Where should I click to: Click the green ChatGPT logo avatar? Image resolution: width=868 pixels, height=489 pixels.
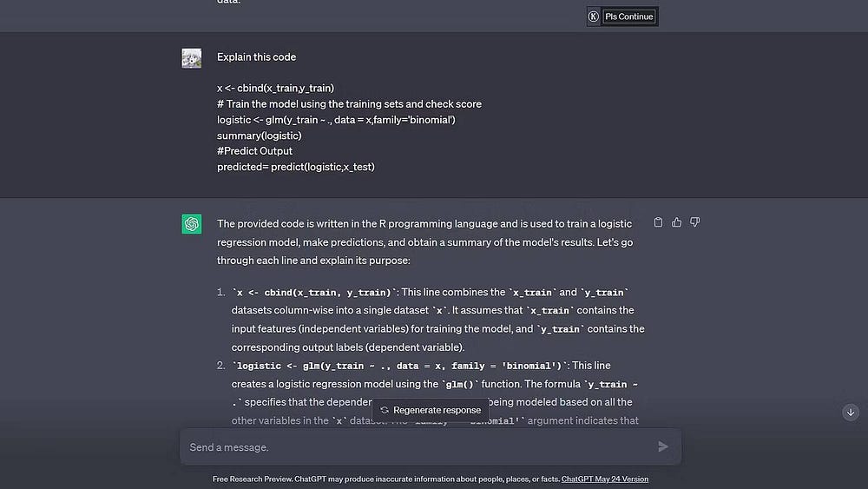point(192,224)
